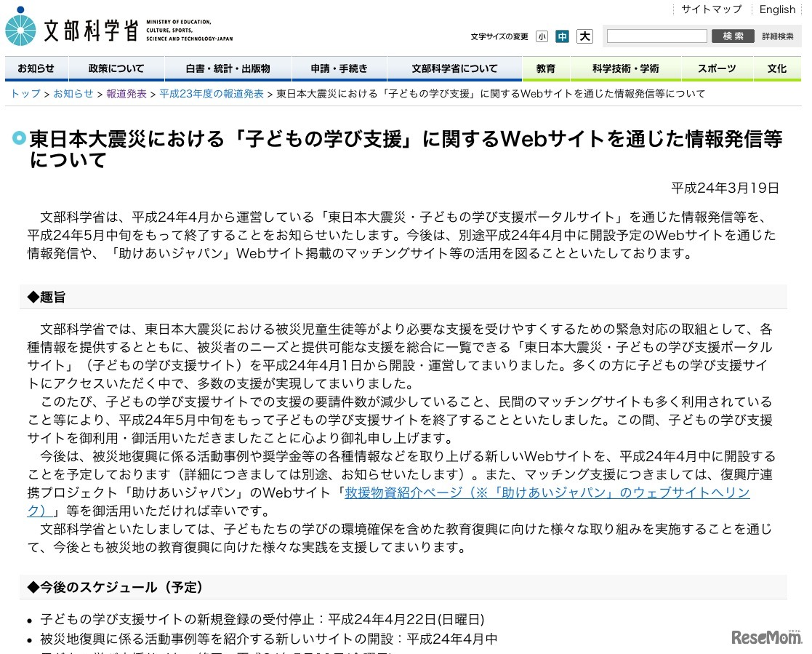The image size is (812, 654).
Task: Select 小 to shrink the font size
Action: tap(542, 36)
